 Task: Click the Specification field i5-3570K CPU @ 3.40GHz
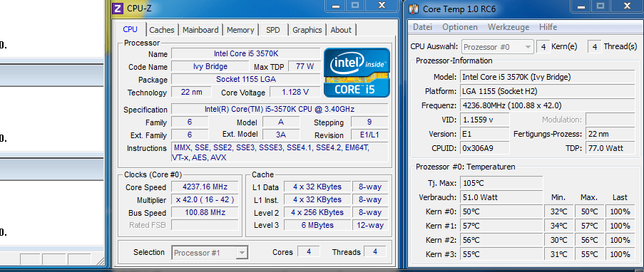(x=280, y=109)
